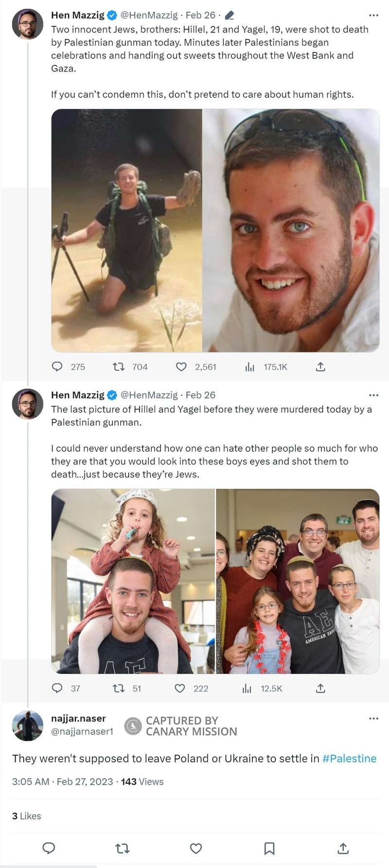
Task: Share the first tweet via share icon
Action: coord(320,367)
